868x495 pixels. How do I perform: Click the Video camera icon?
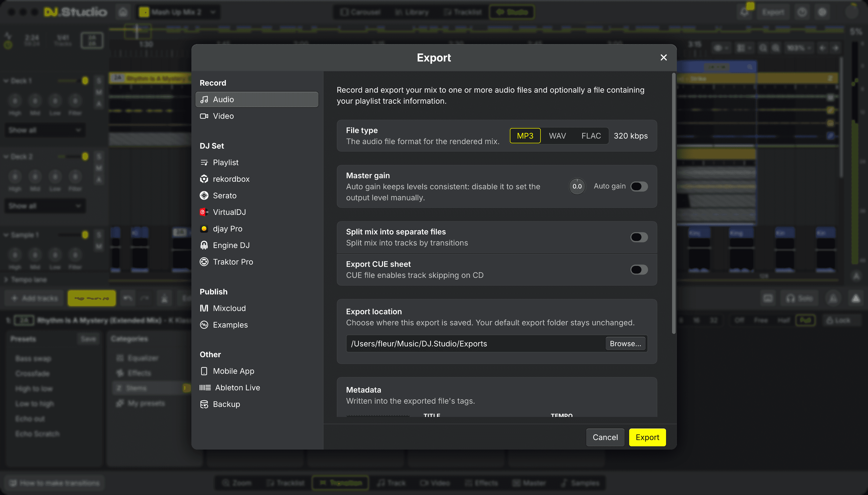click(x=204, y=116)
